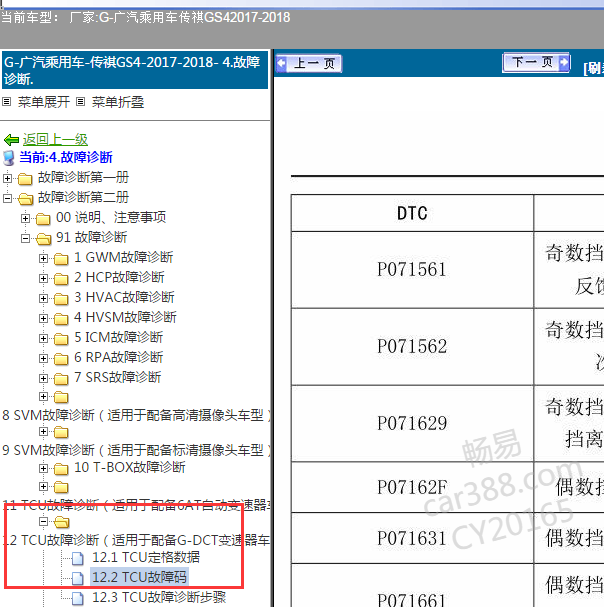Click the 12.2 TCU故障码 page icon

pyautogui.click(x=78, y=578)
